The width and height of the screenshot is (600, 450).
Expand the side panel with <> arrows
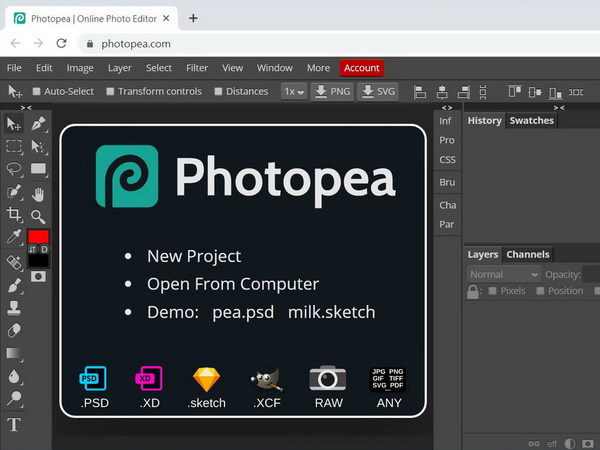pos(447,108)
